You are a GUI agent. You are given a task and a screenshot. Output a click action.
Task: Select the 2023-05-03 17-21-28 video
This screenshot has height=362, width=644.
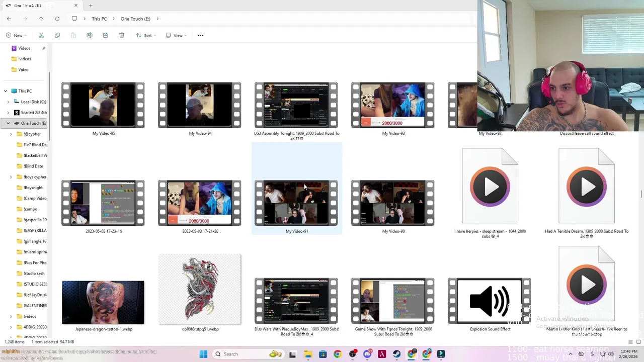click(x=200, y=203)
